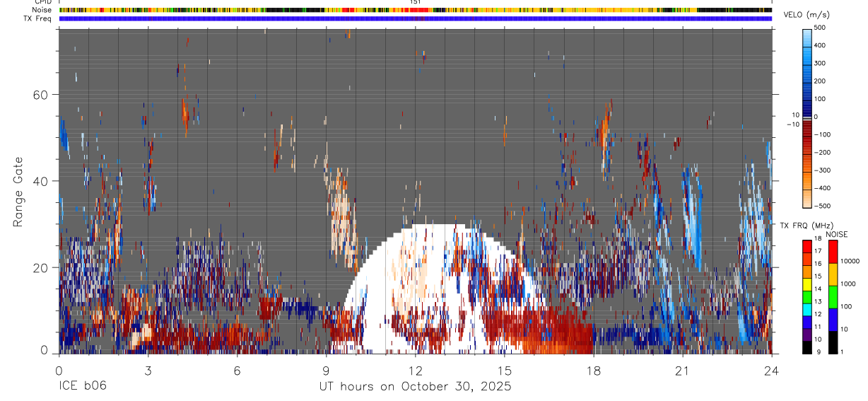Click the green 13–14 MHz swatch in TX FRQ legend
868x401 pixels.
807,296
